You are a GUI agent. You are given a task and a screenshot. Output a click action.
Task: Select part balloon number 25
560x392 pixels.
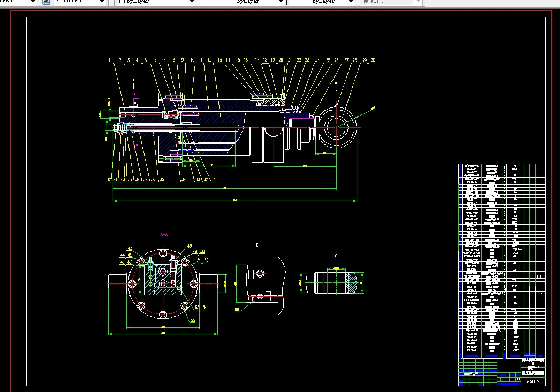pos(328,60)
